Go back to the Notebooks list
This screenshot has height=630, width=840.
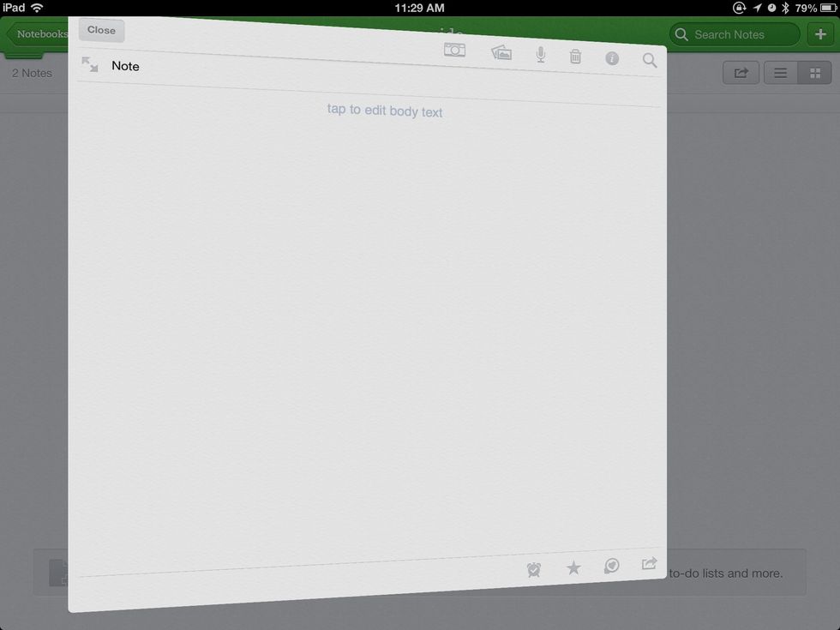(x=40, y=33)
